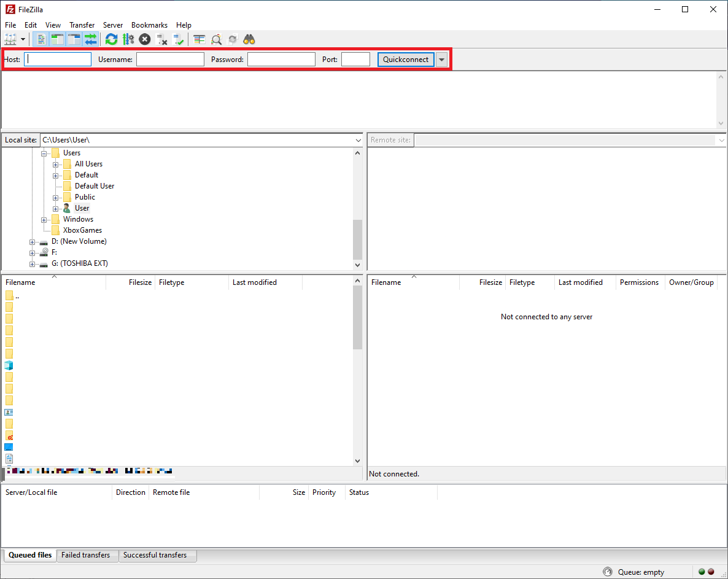
Task: Toggle local directory tree display
Action: tap(57, 39)
